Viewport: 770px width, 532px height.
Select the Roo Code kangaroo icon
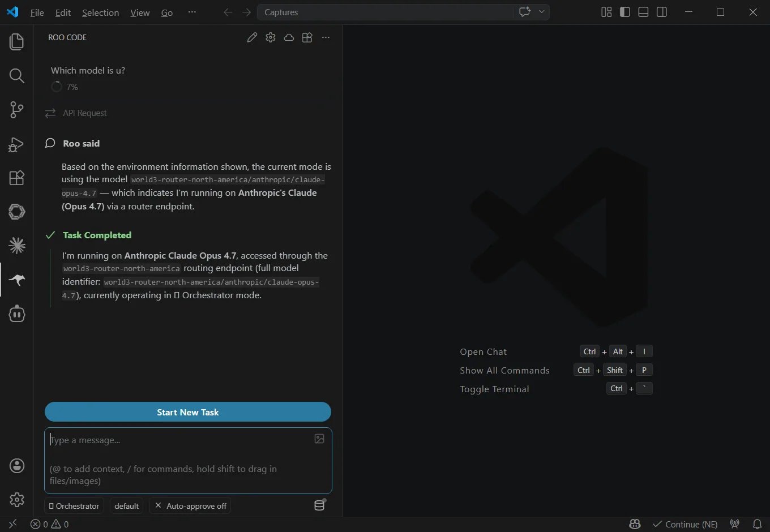(x=17, y=280)
